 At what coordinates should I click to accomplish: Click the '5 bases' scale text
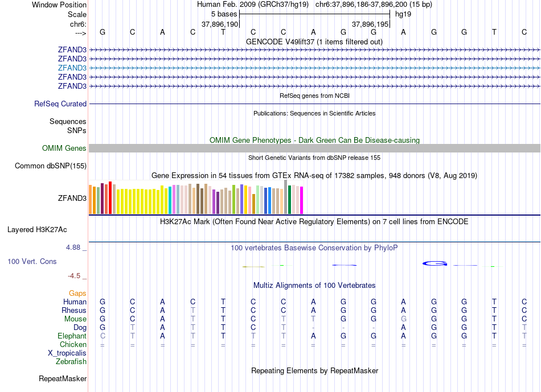pyautogui.click(x=224, y=14)
